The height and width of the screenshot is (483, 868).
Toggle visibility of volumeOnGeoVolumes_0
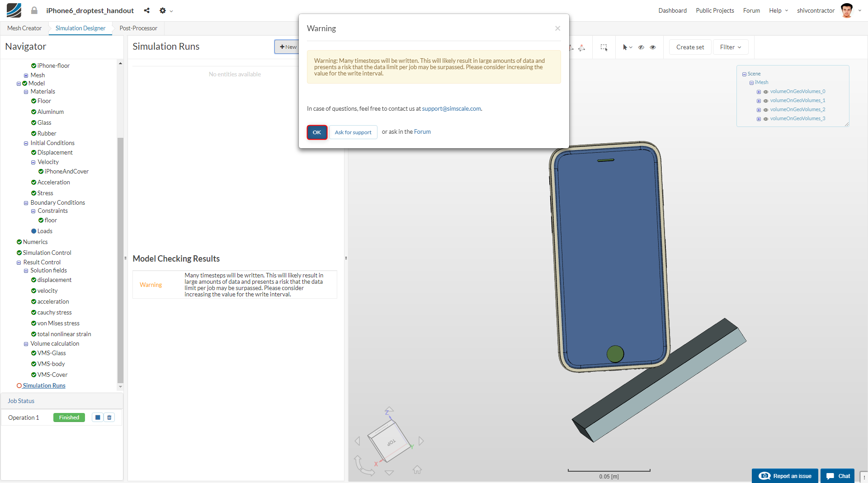point(766,92)
